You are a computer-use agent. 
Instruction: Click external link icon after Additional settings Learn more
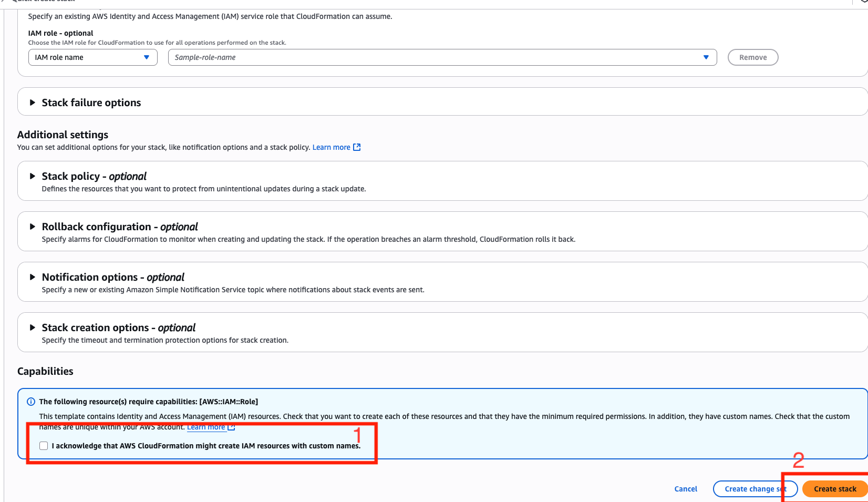[x=357, y=147]
